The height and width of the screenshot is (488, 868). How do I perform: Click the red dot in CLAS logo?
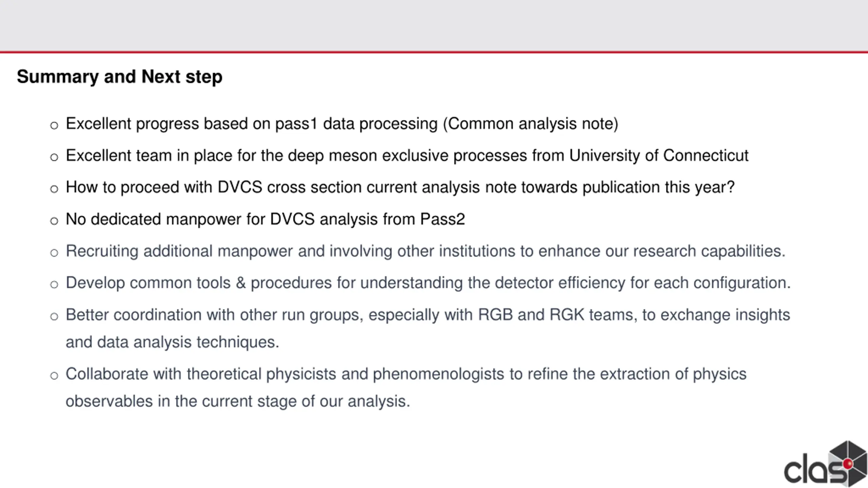click(x=848, y=464)
